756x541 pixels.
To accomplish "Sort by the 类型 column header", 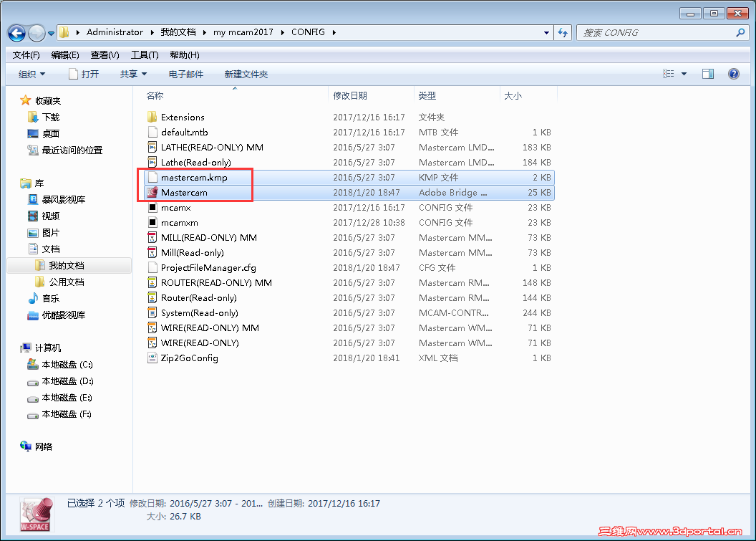I will pyautogui.click(x=427, y=95).
